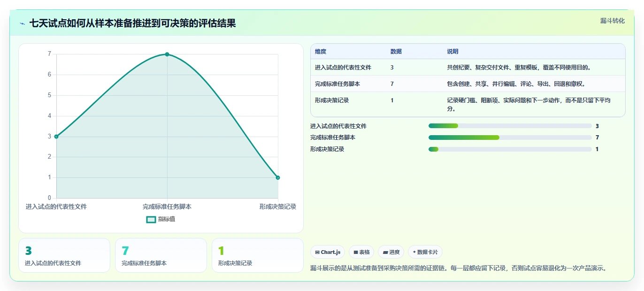Select the chart point at value 3
This screenshot has height=291, width=644.
point(56,137)
